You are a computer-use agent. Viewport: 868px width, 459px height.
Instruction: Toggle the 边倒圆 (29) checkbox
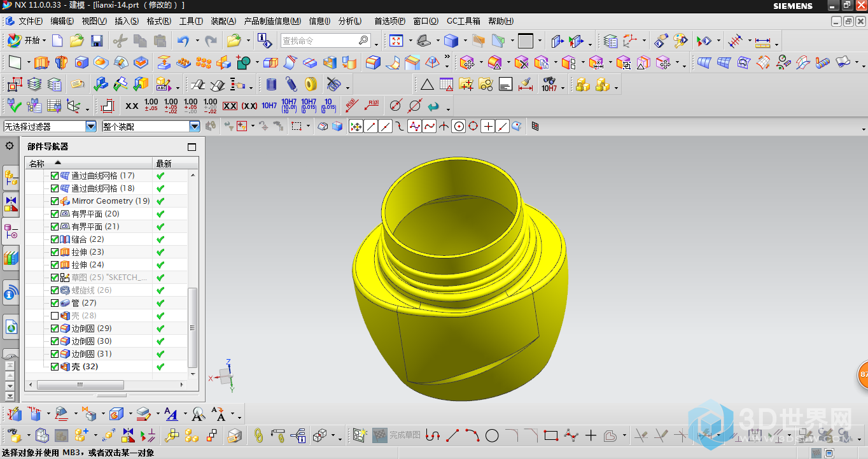click(x=55, y=328)
